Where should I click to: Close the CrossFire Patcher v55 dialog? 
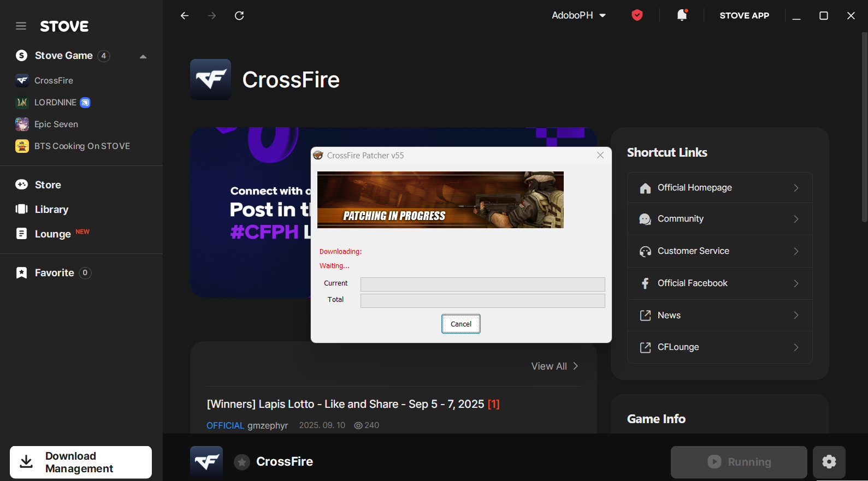point(600,155)
